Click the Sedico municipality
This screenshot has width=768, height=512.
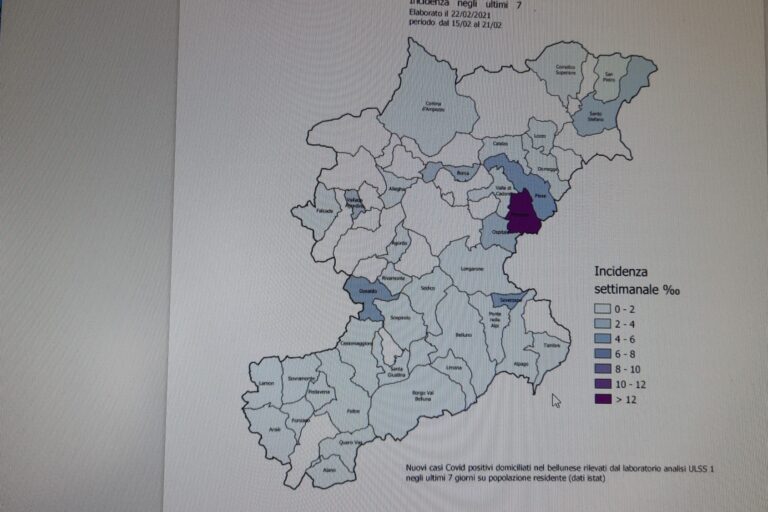427,290
